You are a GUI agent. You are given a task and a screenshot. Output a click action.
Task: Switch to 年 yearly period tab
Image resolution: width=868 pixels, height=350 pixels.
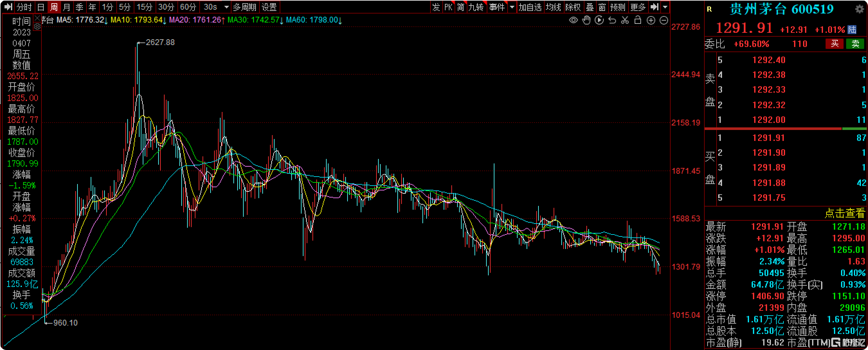click(x=92, y=7)
